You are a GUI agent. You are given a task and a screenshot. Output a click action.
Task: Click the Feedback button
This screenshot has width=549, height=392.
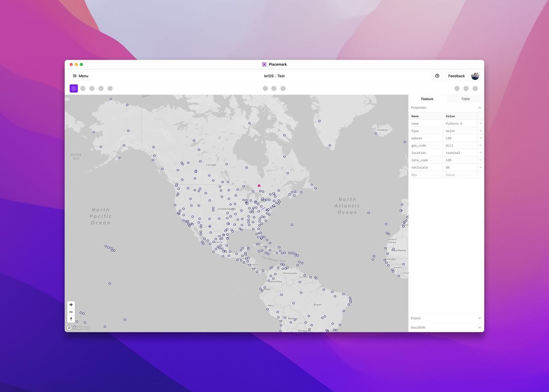coord(456,76)
